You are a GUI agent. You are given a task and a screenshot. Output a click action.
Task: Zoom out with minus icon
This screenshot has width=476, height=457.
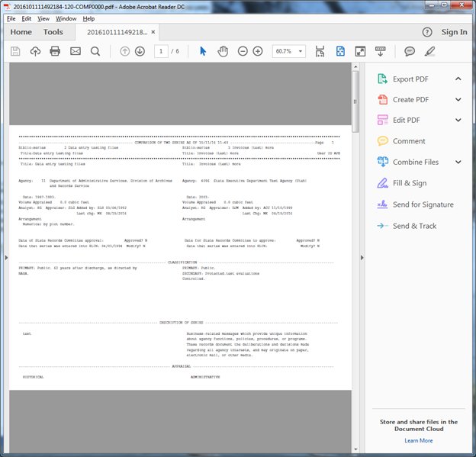[243, 51]
